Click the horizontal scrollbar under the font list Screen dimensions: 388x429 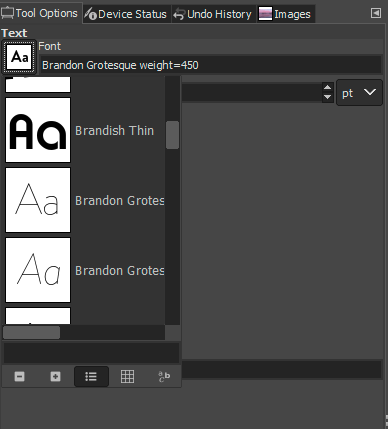(31, 333)
